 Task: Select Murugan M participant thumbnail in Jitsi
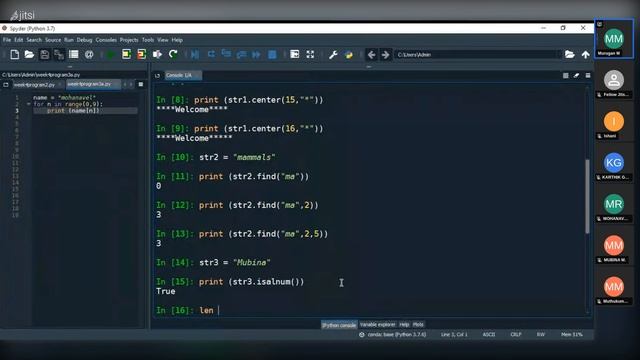pyautogui.click(x=614, y=39)
